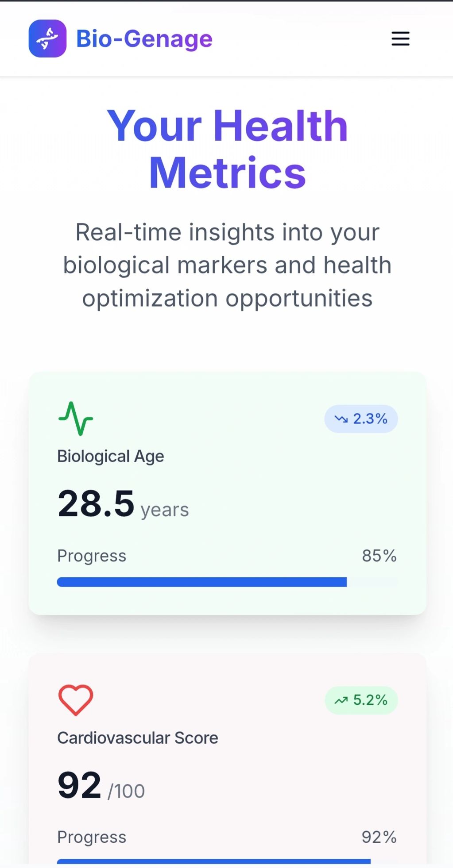Click the Your Health Metrics heading
The height and width of the screenshot is (868, 453).
pos(227,149)
